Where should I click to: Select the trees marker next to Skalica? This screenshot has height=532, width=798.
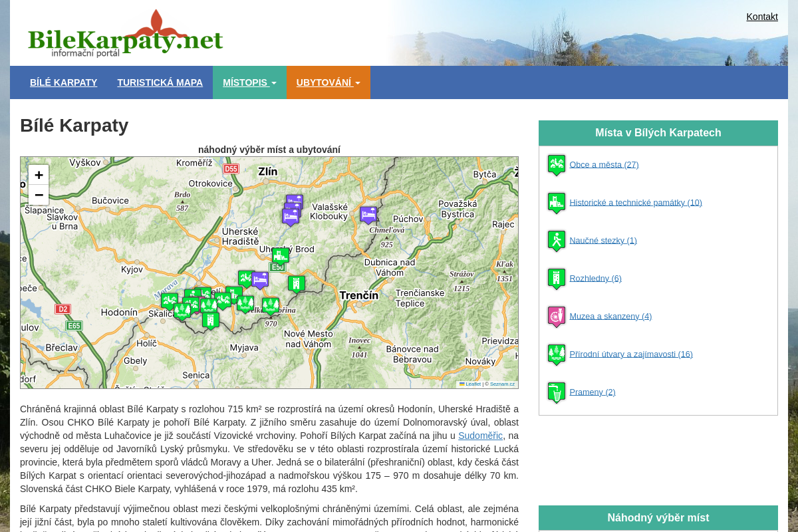point(182,311)
